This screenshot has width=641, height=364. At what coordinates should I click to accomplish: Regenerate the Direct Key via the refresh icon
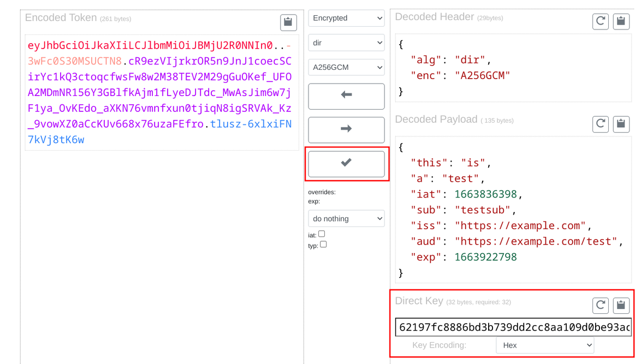coord(601,306)
